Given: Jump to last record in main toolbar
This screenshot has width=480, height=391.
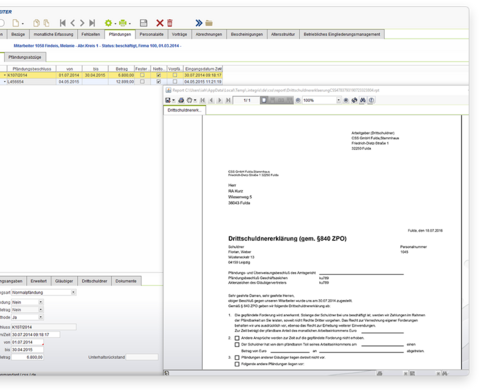Looking at the screenshot, I should coord(92,23).
